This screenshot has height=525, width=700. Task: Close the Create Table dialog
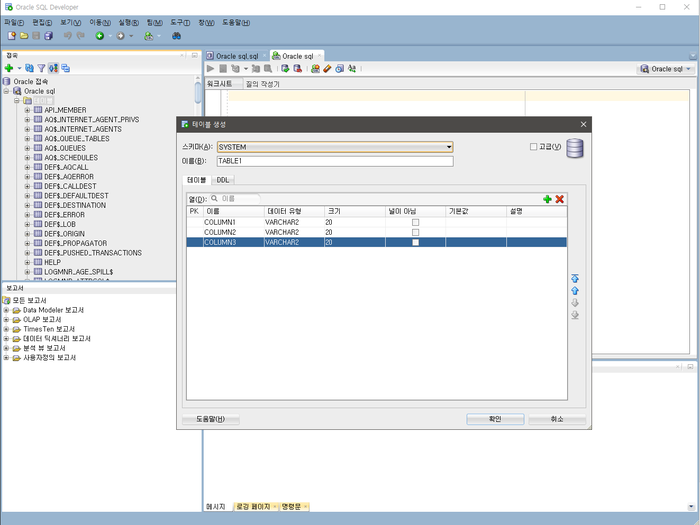pyautogui.click(x=583, y=125)
